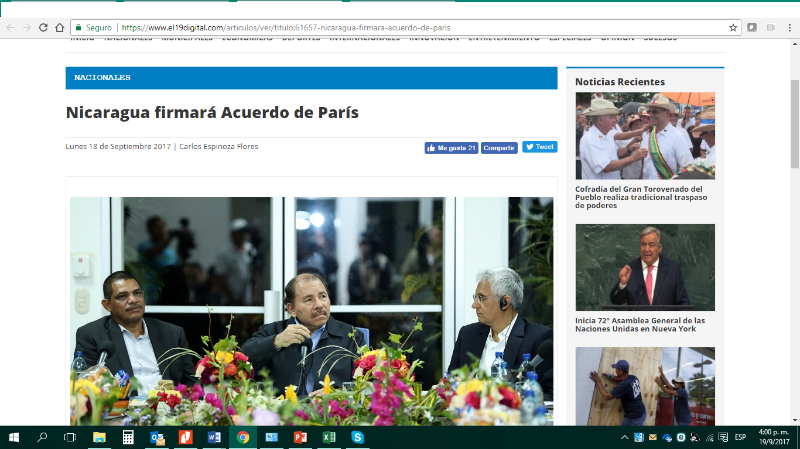Click the taskbar clock showing 4:00 p. m.
Image resolution: width=800 pixels, height=449 pixels.
[774, 437]
